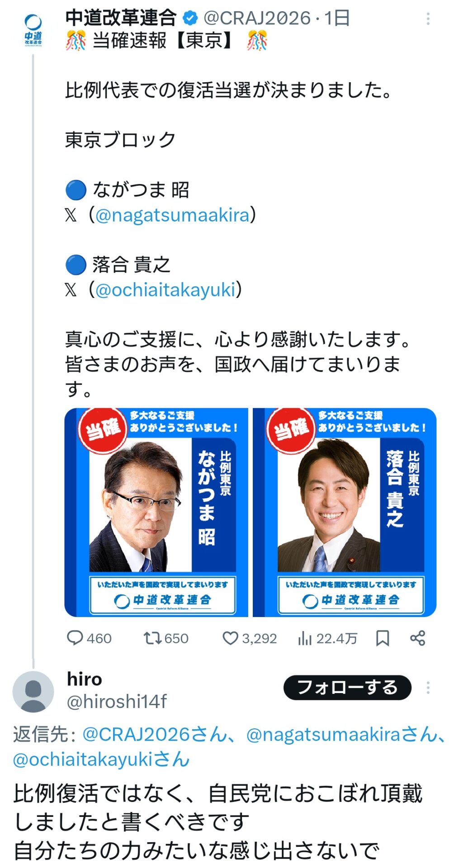
Task: Open the ながつま昭 当確 image
Action: 156,512
